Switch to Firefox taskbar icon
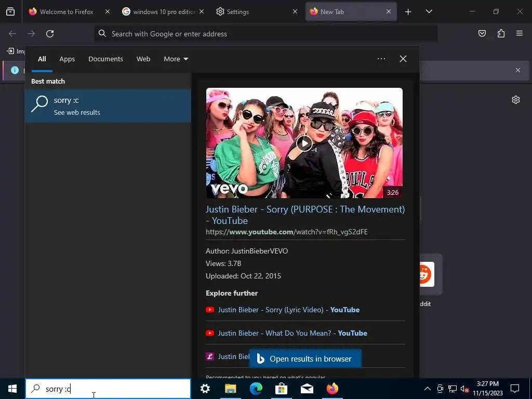The width and height of the screenshot is (532, 399). [x=332, y=389]
